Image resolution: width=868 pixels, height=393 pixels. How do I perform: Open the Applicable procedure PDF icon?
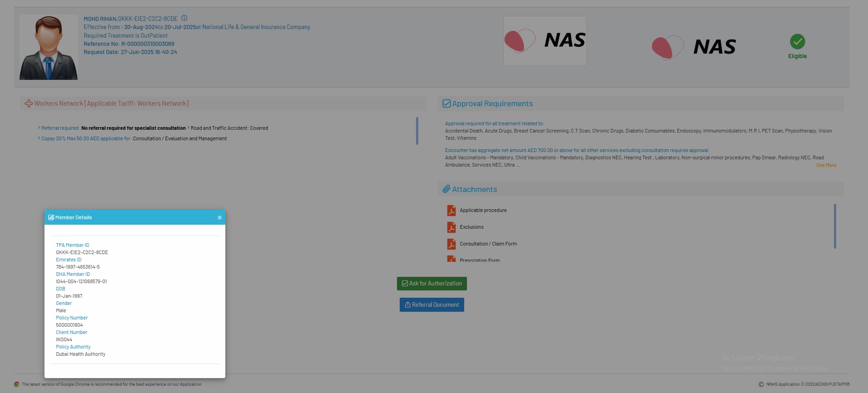pos(451,211)
